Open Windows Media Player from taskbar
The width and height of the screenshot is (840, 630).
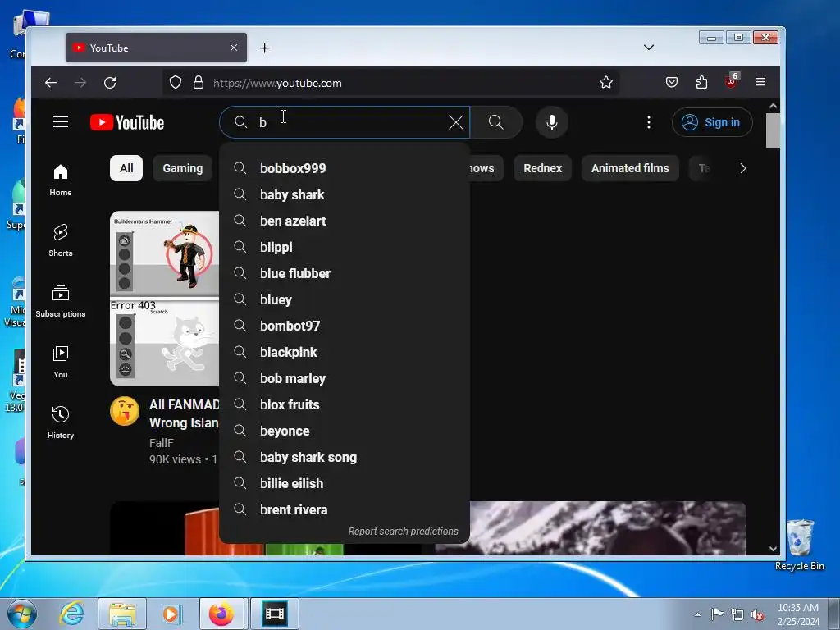coord(171,614)
